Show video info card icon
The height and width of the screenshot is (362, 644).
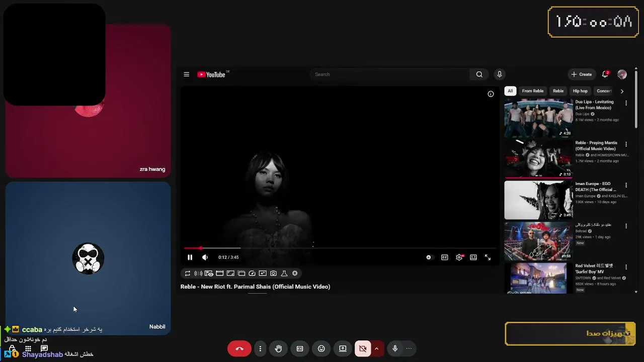491,94
